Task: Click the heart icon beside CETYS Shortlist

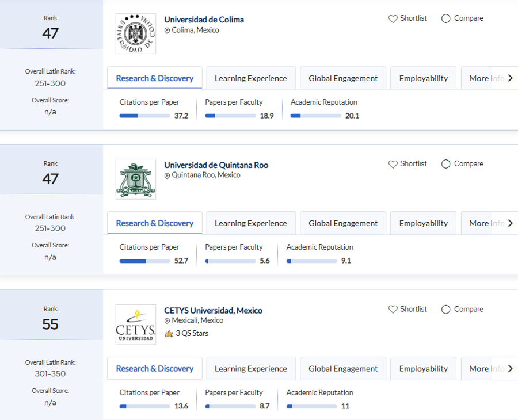Action: [393, 309]
